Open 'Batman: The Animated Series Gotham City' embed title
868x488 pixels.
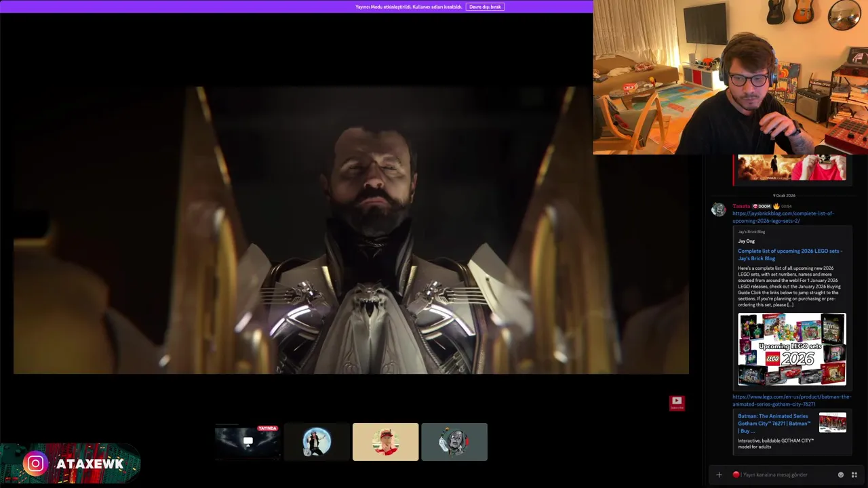[x=774, y=423]
